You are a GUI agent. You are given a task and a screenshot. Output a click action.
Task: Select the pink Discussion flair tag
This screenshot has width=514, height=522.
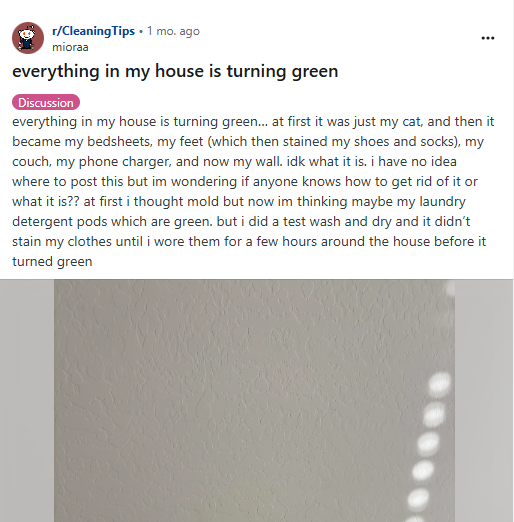[x=46, y=102]
